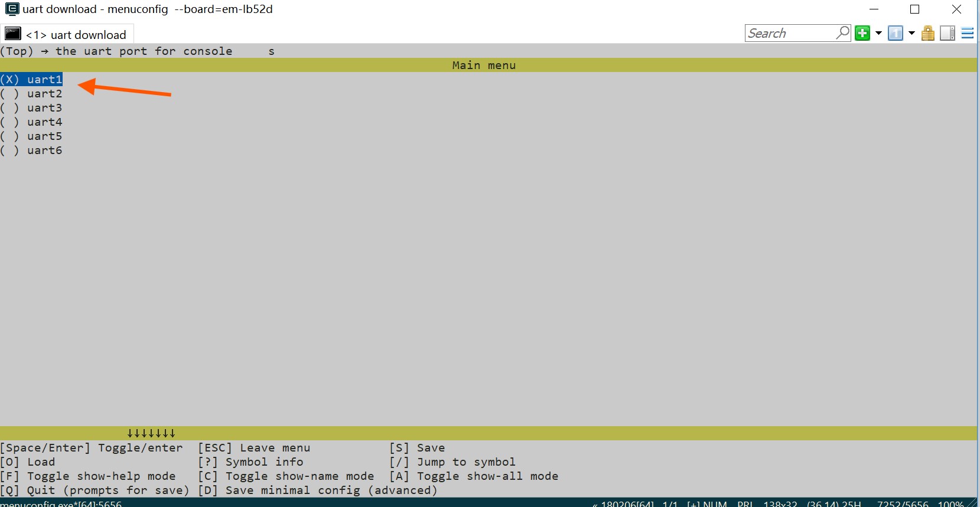Viewport: 980px width, 507px height.
Task: Click the active console number icon
Action: pyautogui.click(x=896, y=33)
